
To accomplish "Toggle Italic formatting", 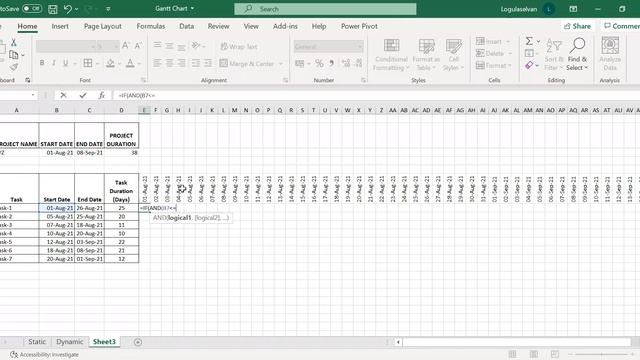I will click(53, 63).
